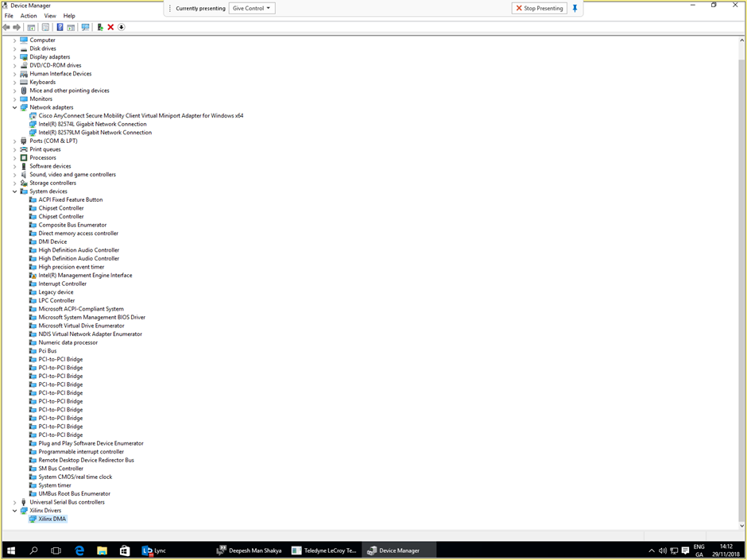Screen dimensions: 747x560
Task: Open Task View from the taskbar
Action: pyautogui.click(x=56, y=550)
